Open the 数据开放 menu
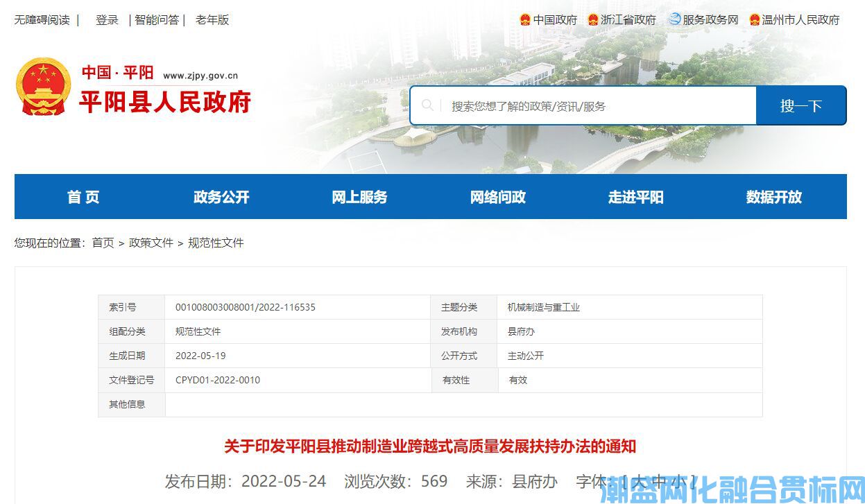The width and height of the screenshot is (865, 504). coord(774,197)
